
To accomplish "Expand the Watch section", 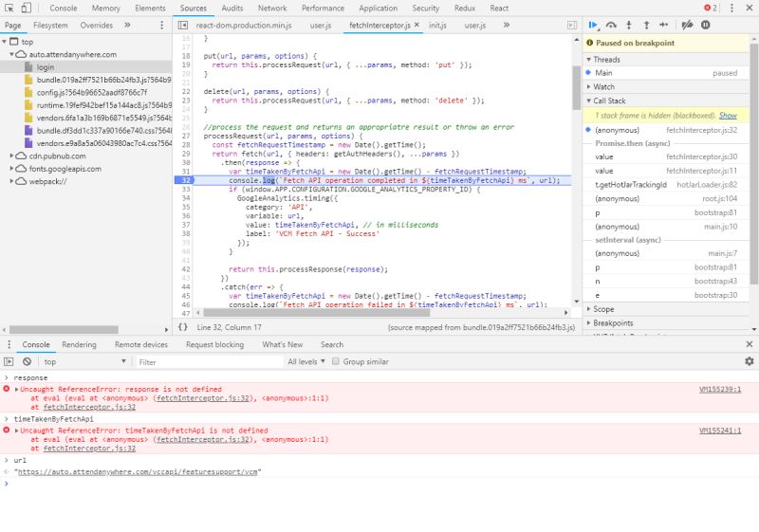I will pos(588,86).
